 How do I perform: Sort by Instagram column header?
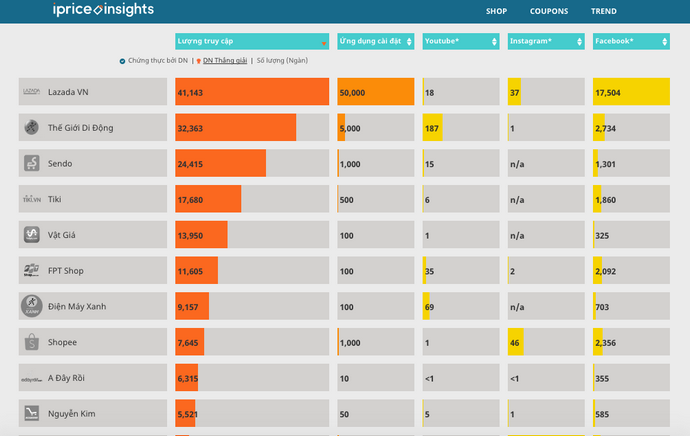(546, 42)
